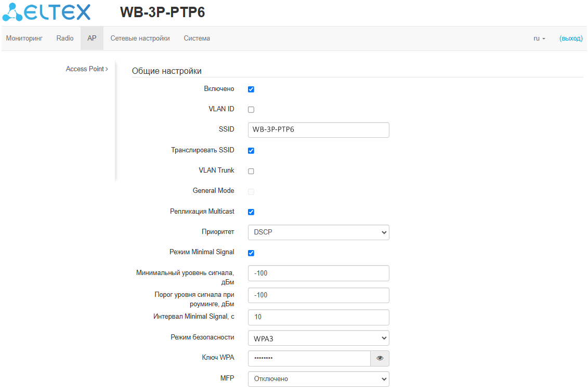The image size is (588, 392).
Task: Open the Приоритет DSCP dropdown
Action: pos(318,232)
